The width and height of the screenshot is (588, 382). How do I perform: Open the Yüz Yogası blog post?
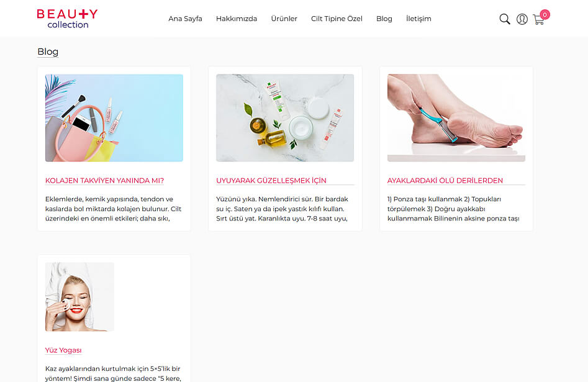click(63, 350)
